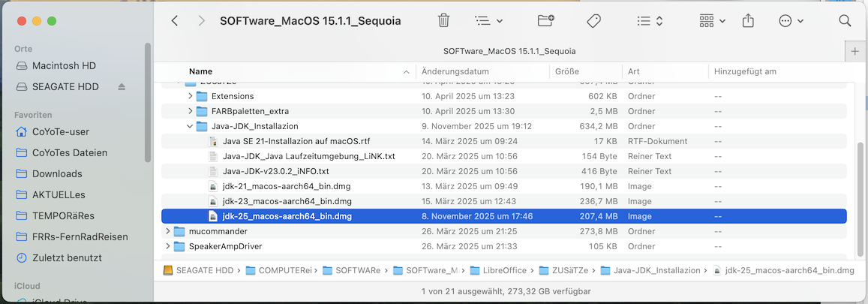Screen dimensions: 868x304
Task: Open the grouping options dropdown
Action: [x=489, y=21]
